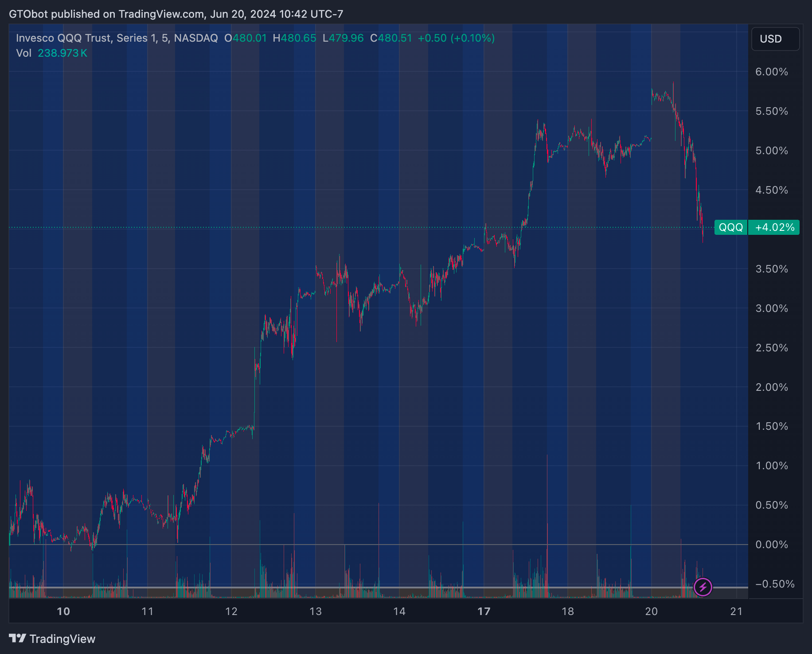Click the 4.50% price axis label

[x=772, y=190]
